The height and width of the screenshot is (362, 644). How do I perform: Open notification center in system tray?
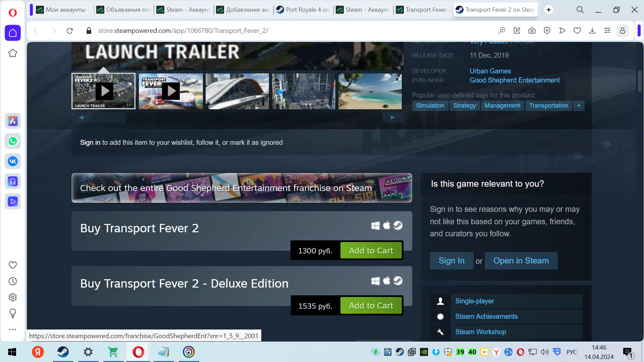coord(628,352)
